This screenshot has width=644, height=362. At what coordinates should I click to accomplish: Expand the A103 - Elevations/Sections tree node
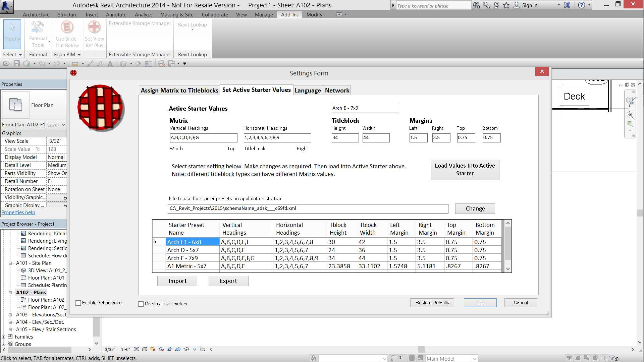[x=10, y=315]
